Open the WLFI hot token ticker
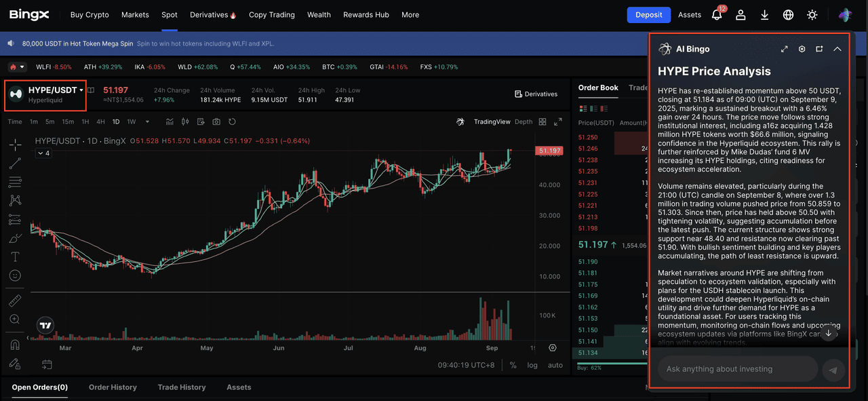This screenshot has width=868, height=401. pyautogui.click(x=54, y=67)
